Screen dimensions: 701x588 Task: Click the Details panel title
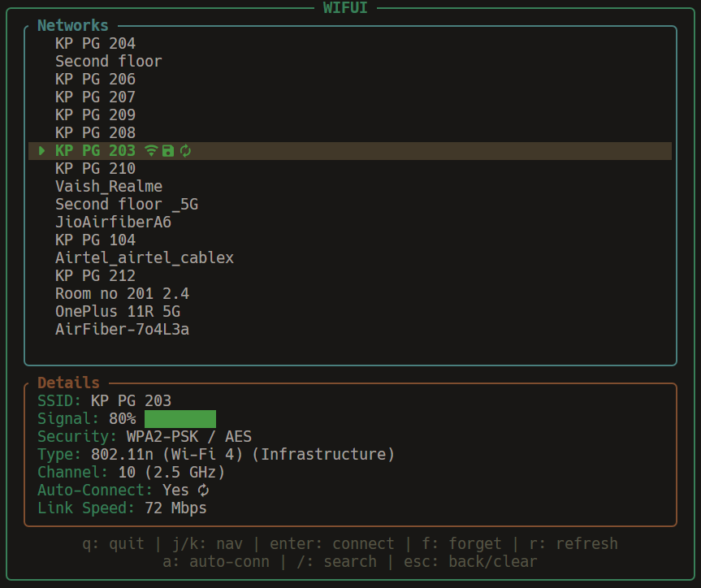coord(68,383)
